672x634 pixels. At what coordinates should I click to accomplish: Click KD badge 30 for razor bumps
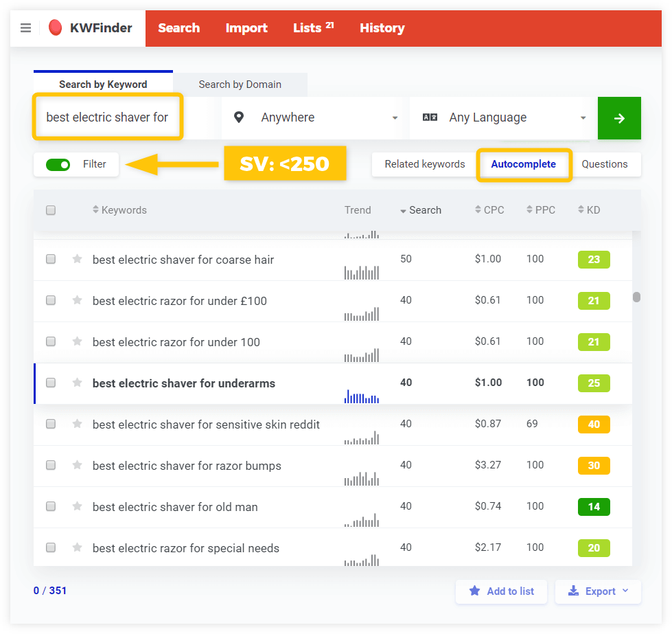(x=594, y=466)
